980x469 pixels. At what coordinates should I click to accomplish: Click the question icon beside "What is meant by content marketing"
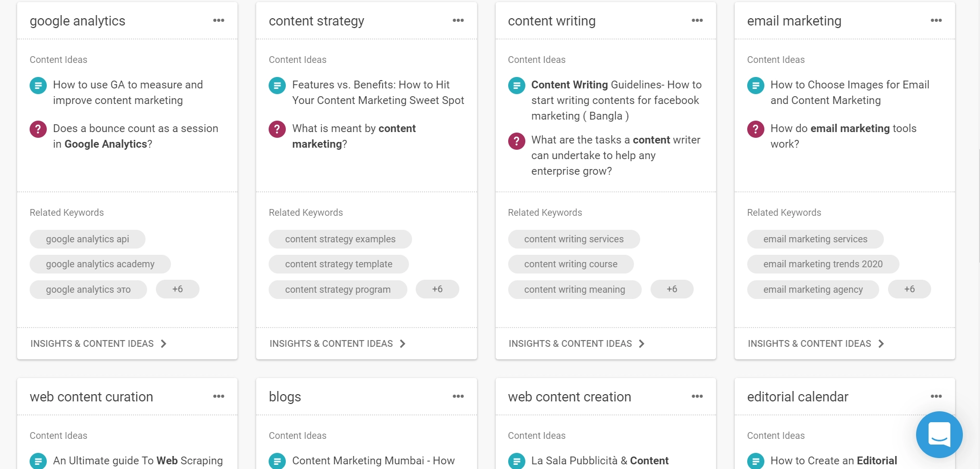click(x=277, y=129)
